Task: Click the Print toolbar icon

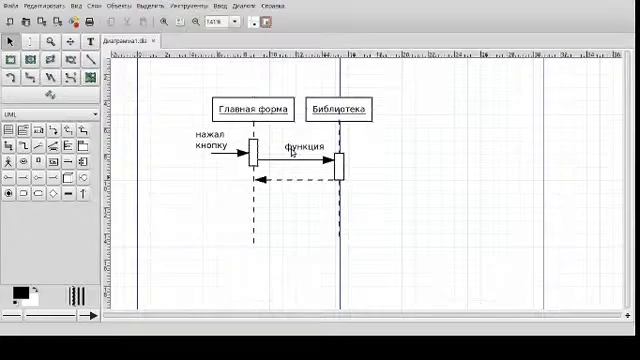Action: 89,22
